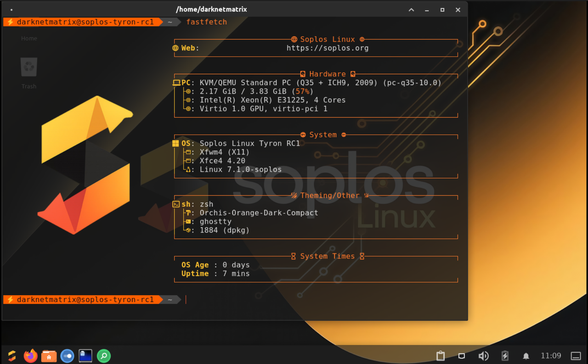
Task: Click the Hardware section header
Action: click(328, 74)
